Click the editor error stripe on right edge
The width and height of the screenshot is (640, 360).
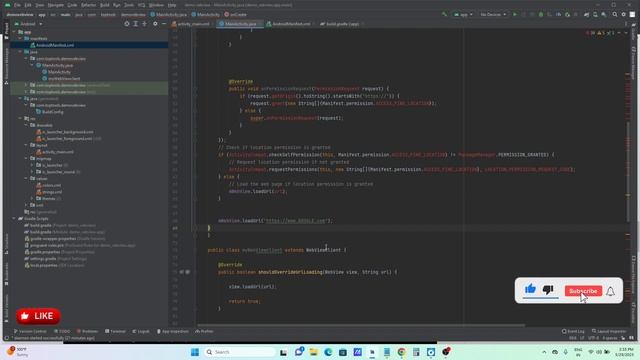[x=628, y=176]
